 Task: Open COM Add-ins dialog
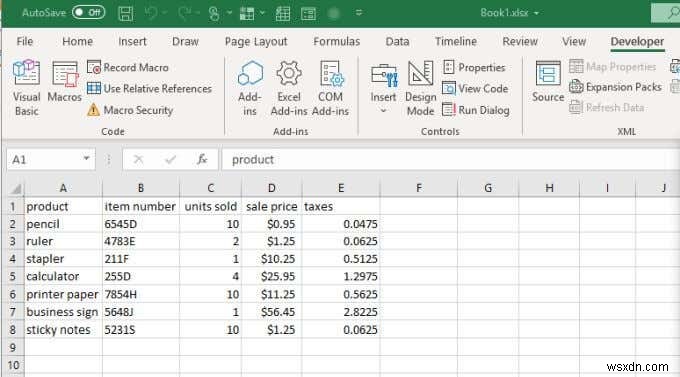[330, 88]
